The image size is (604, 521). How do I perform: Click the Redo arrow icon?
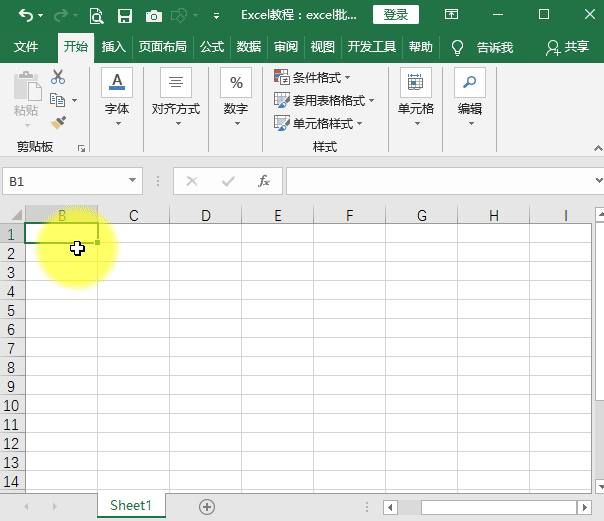point(61,15)
